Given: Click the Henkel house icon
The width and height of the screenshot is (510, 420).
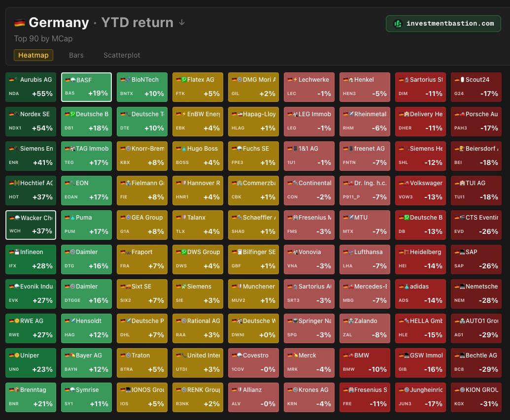Looking at the screenshot, I should click(351, 80).
